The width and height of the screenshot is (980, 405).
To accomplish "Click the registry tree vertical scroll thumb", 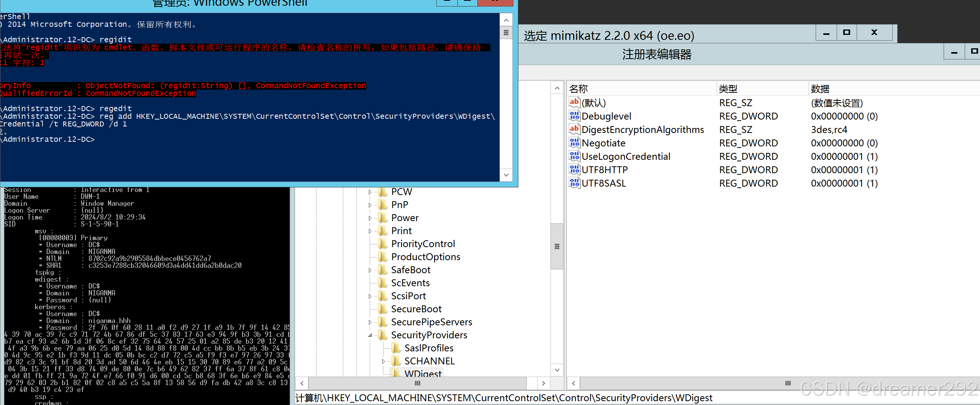I will point(557,246).
